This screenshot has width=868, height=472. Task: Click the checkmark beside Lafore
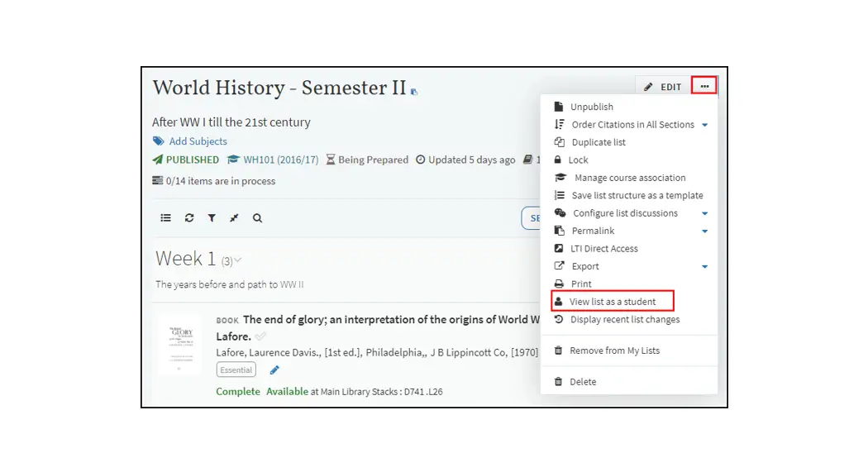tap(260, 336)
